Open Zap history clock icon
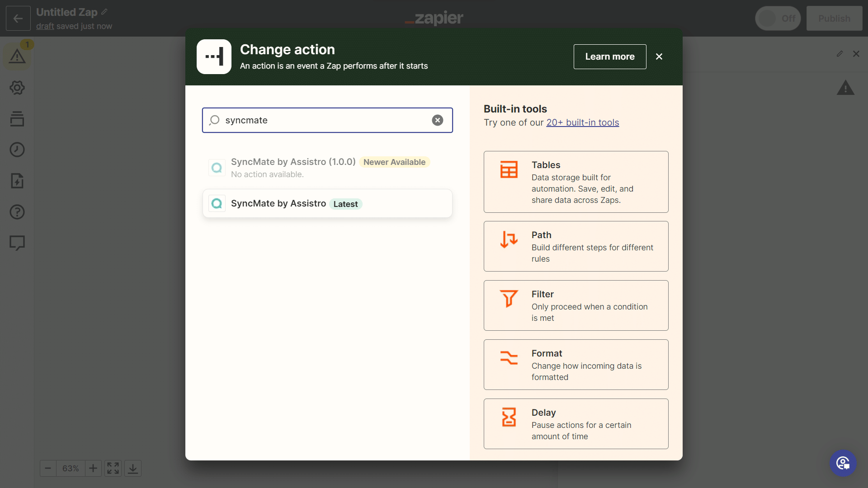This screenshot has width=868, height=488. 17,150
